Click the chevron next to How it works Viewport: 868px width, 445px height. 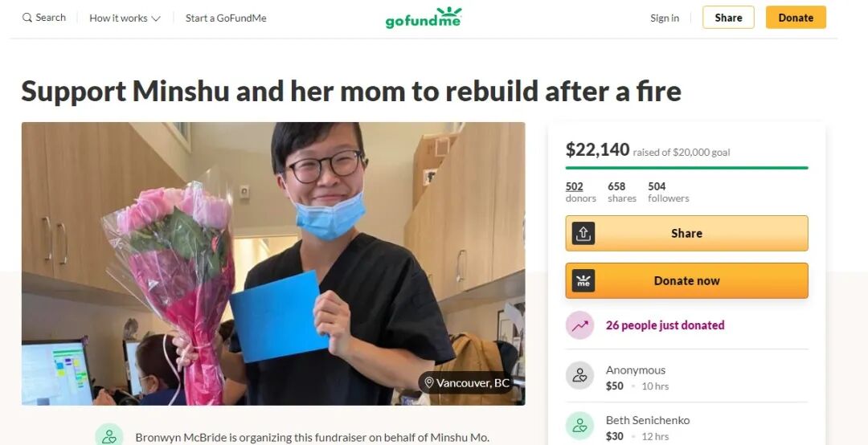[x=156, y=18]
